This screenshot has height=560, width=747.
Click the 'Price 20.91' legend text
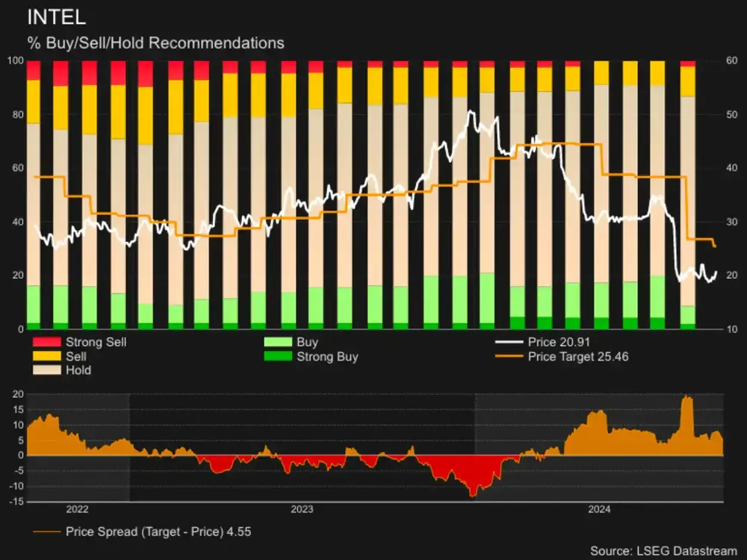(x=559, y=342)
